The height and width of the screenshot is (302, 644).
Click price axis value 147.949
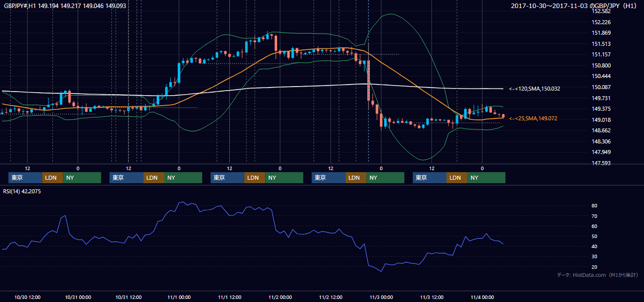point(601,152)
